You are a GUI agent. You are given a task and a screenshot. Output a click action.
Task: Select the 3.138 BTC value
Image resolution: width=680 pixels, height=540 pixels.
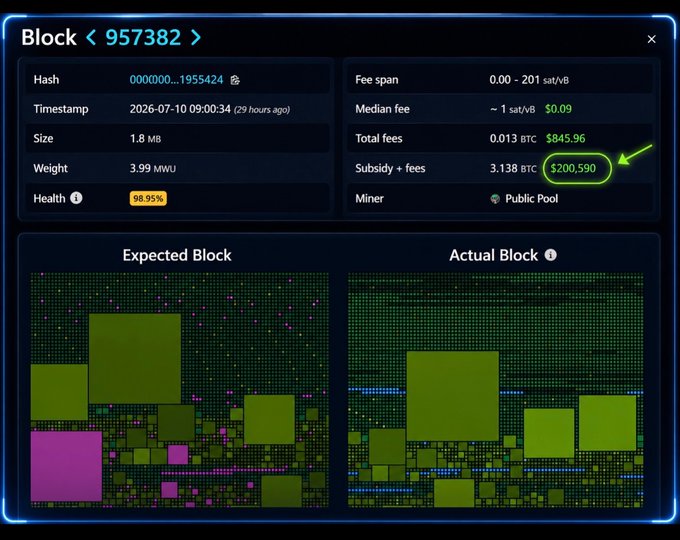tap(513, 168)
